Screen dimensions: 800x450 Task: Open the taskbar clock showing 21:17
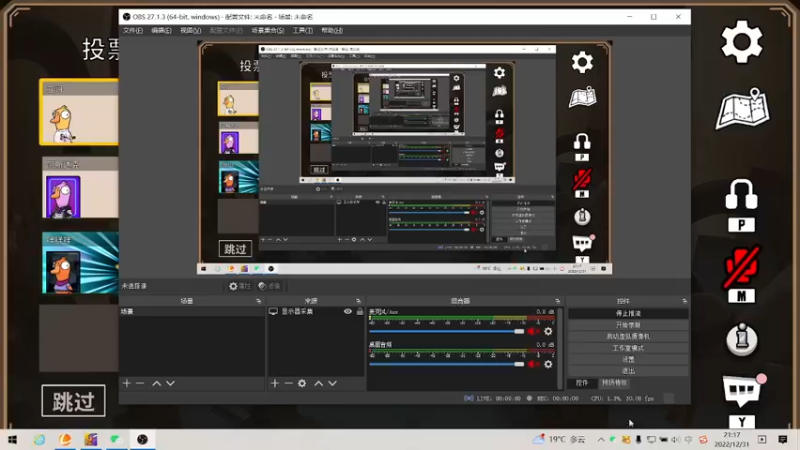(732, 439)
